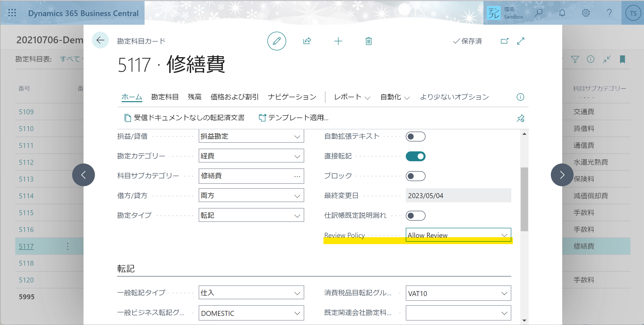Screen dimensions: 644x325
Task: Open card in new window icon
Action: 505,41
